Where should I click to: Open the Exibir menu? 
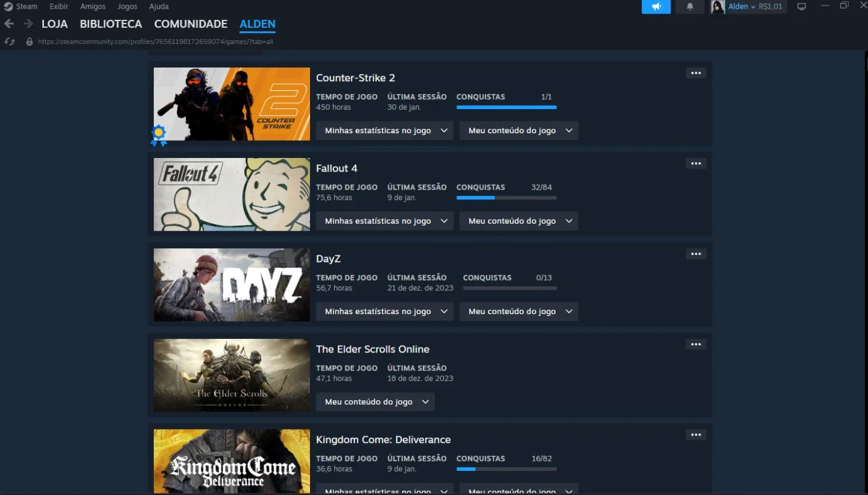(59, 6)
